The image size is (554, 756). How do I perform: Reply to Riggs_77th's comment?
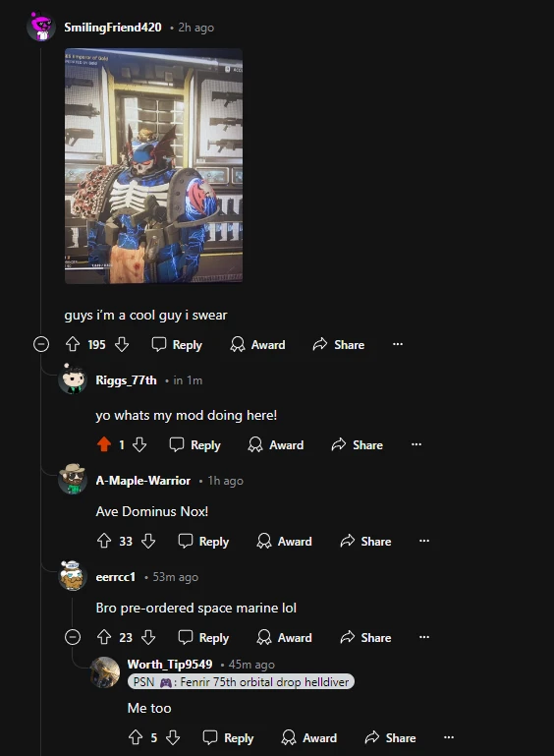(x=195, y=444)
